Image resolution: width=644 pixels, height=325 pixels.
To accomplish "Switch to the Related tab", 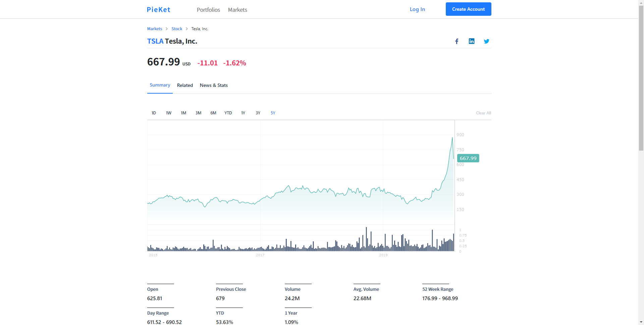I will [185, 85].
